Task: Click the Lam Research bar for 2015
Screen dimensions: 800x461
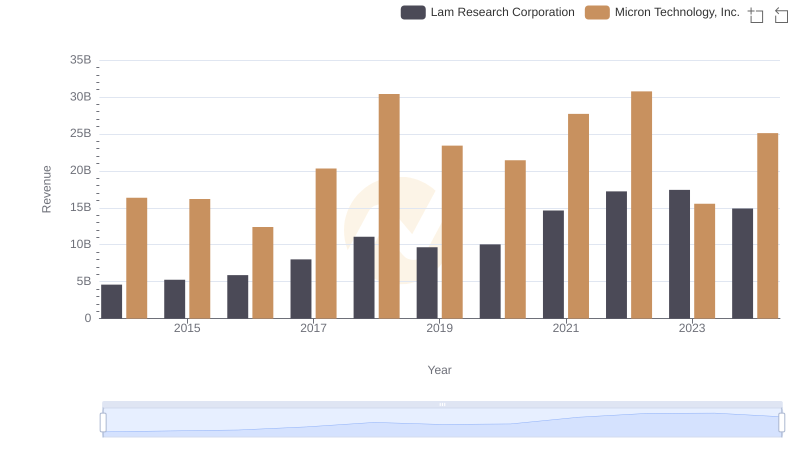Action: (x=174, y=299)
